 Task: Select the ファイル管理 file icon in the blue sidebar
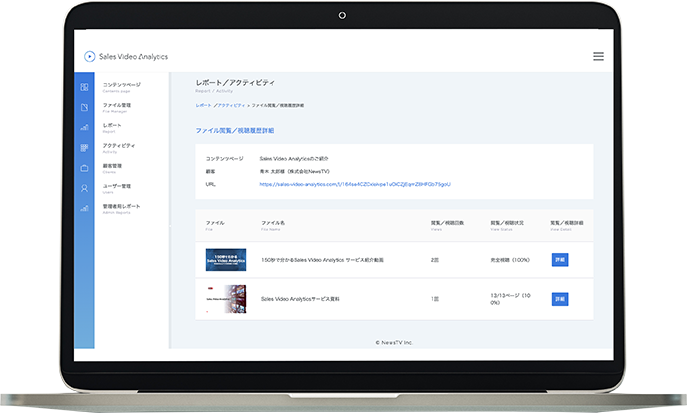pos(84,107)
